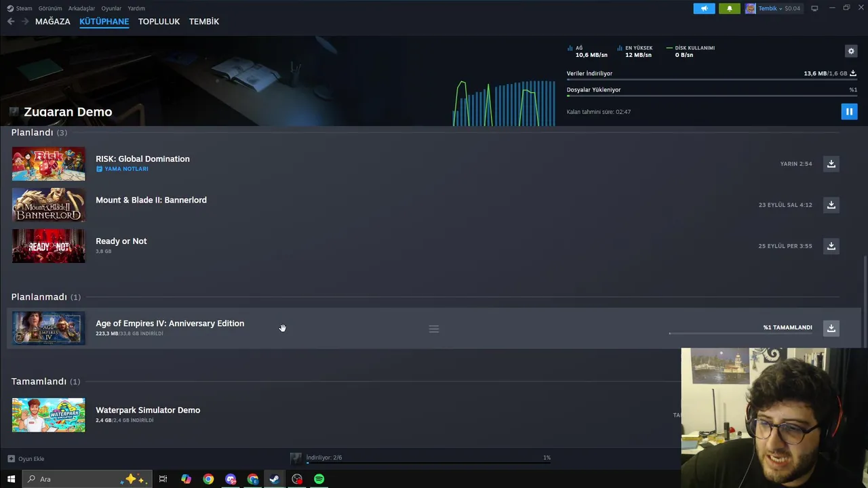Download Age of Empires IV now
Image resolution: width=868 pixels, height=488 pixels.
tap(831, 328)
